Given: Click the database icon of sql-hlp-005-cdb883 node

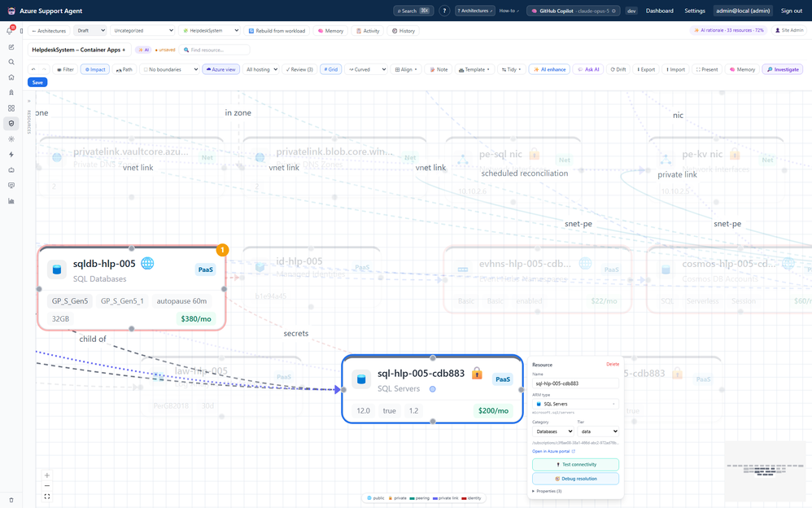Looking at the screenshot, I should (x=361, y=379).
